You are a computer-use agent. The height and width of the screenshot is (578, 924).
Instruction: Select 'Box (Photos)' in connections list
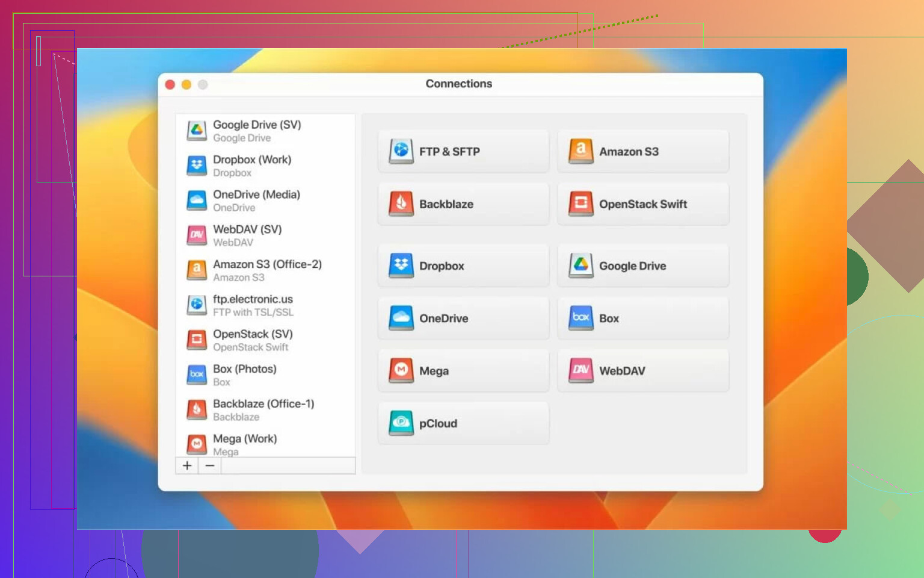tap(265, 375)
